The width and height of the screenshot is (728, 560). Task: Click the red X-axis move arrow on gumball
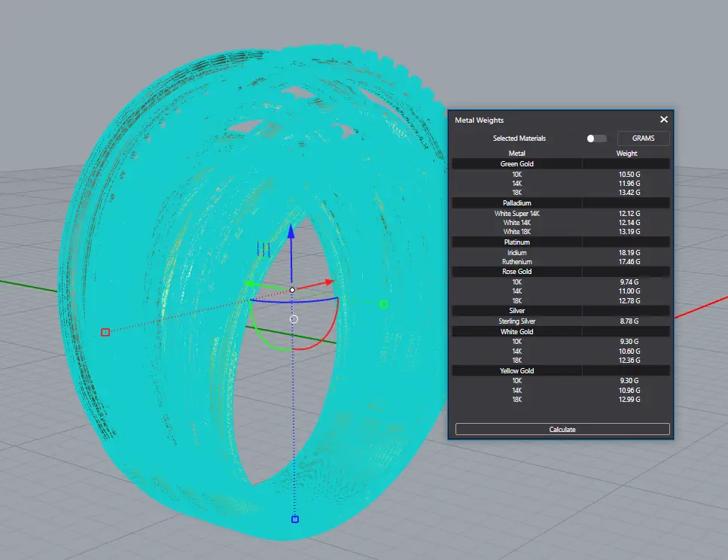tap(328, 282)
